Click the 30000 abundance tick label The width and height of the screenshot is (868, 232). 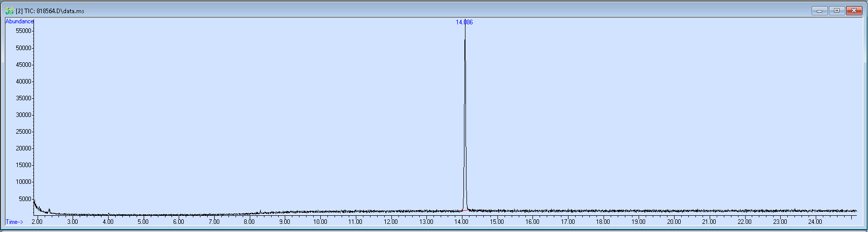23,115
